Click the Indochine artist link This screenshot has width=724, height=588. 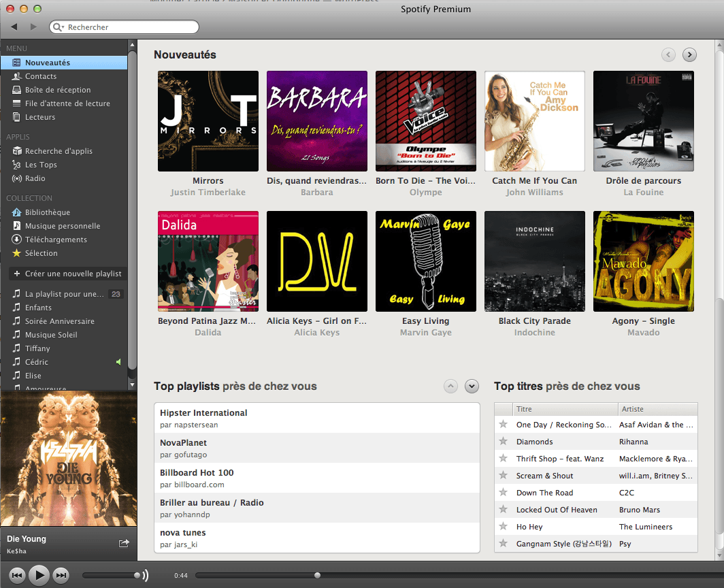[535, 333]
